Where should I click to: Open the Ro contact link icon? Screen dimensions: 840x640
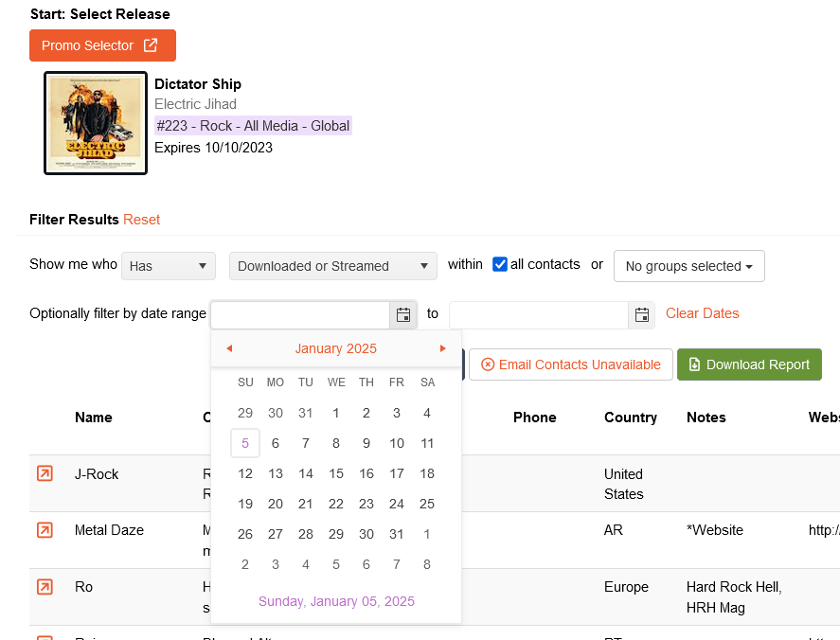(45, 587)
